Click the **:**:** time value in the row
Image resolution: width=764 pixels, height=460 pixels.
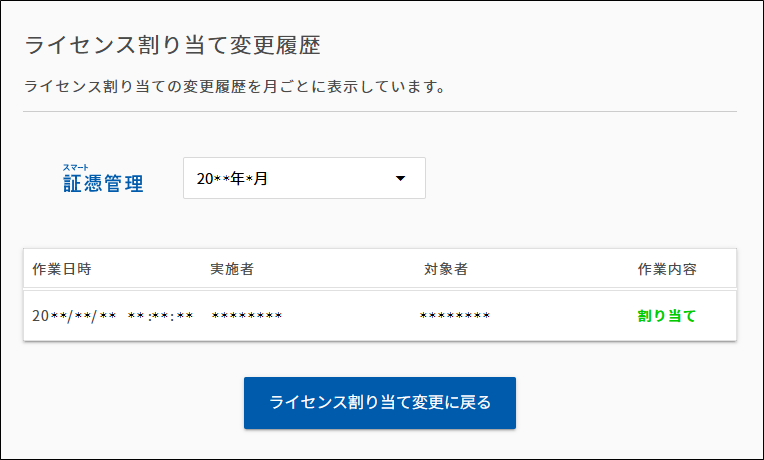pyautogui.click(x=160, y=316)
